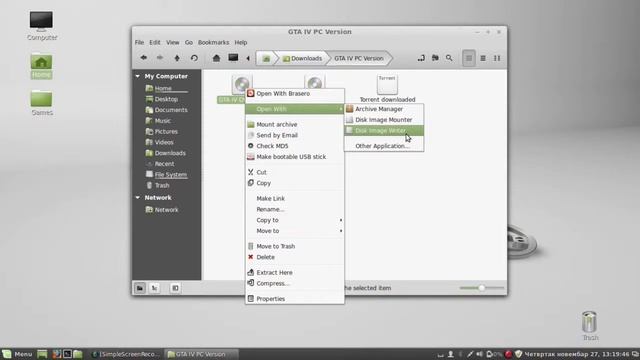Click the path bar left scroll arrow
This screenshot has height=360, width=640.
[248, 58]
